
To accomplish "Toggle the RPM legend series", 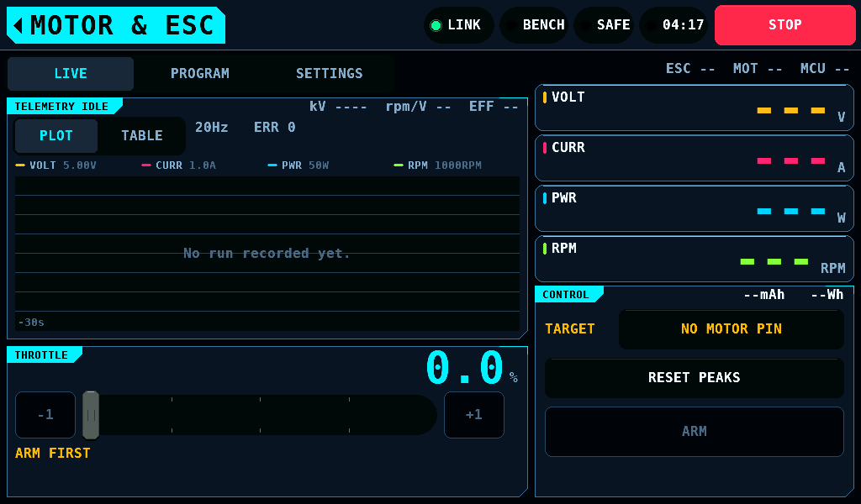I will [437, 165].
